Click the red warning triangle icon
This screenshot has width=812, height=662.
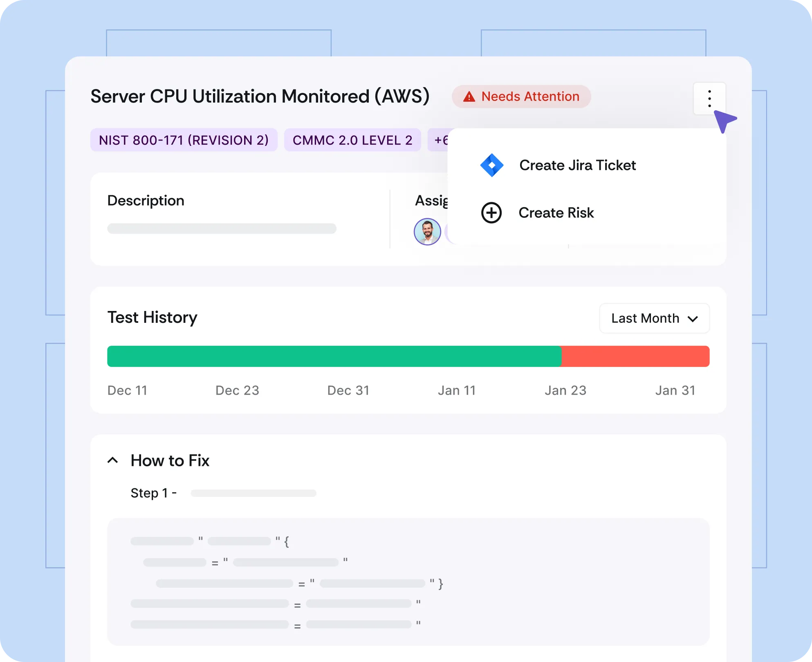pos(469,97)
